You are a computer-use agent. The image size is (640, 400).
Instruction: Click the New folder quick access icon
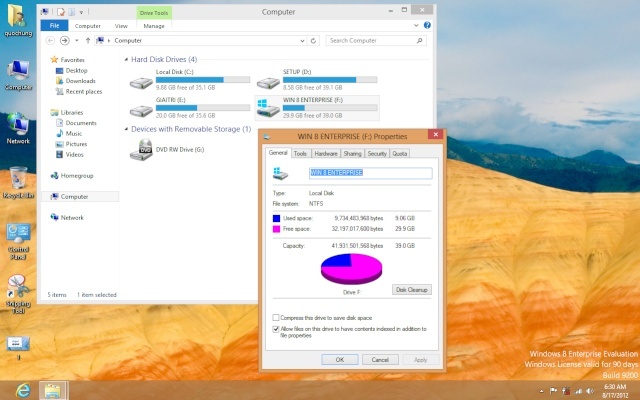(71, 12)
